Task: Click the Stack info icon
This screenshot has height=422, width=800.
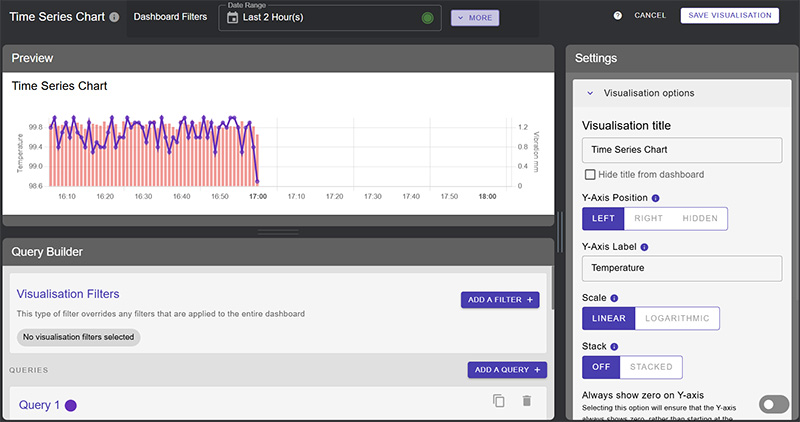Action: coord(614,346)
